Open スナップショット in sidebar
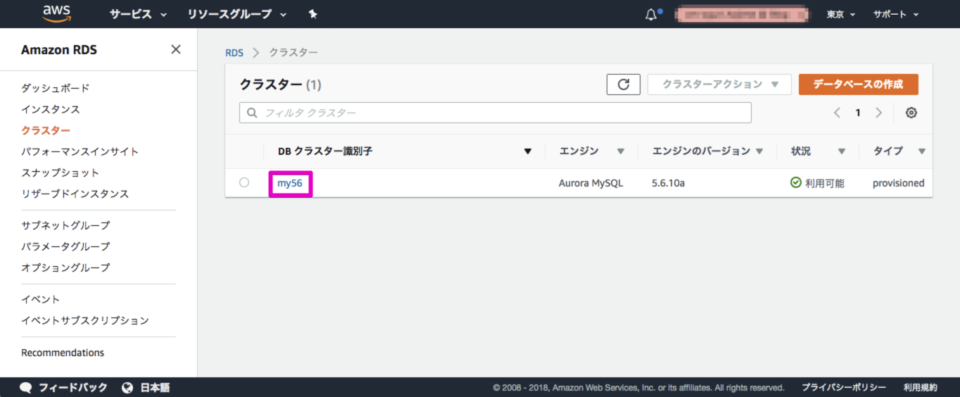The width and height of the screenshot is (960, 397). tap(60, 173)
